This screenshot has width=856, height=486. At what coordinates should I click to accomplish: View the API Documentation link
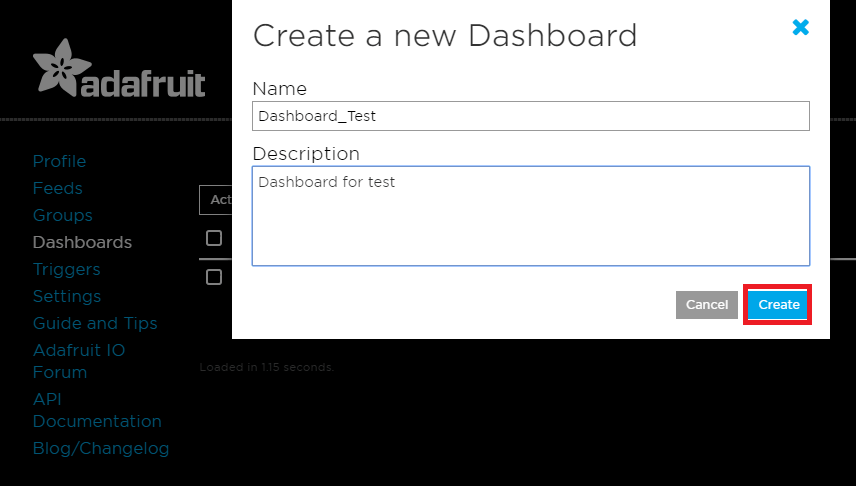[x=96, y=410]
